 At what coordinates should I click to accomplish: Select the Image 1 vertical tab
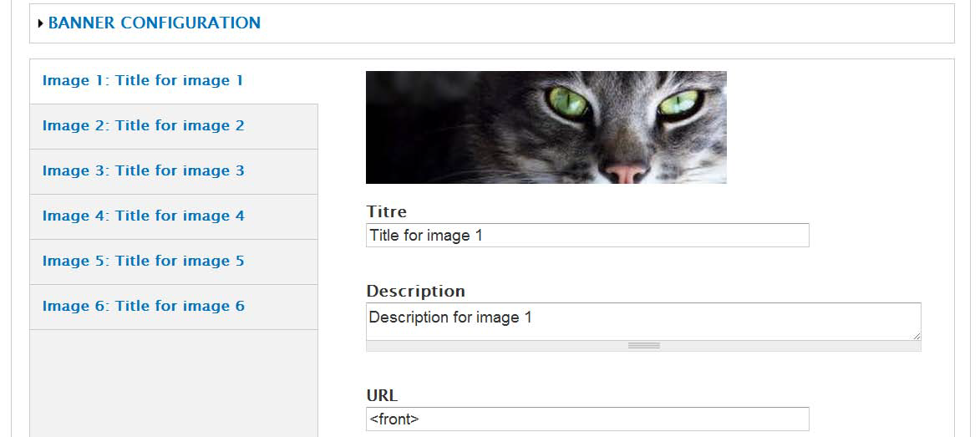click(143, 81)
